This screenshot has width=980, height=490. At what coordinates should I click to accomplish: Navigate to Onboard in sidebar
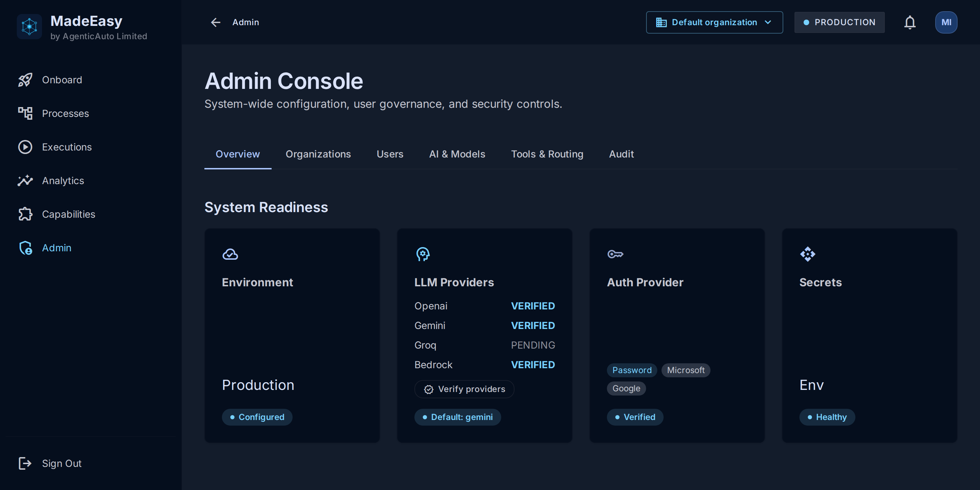point(91,80)
